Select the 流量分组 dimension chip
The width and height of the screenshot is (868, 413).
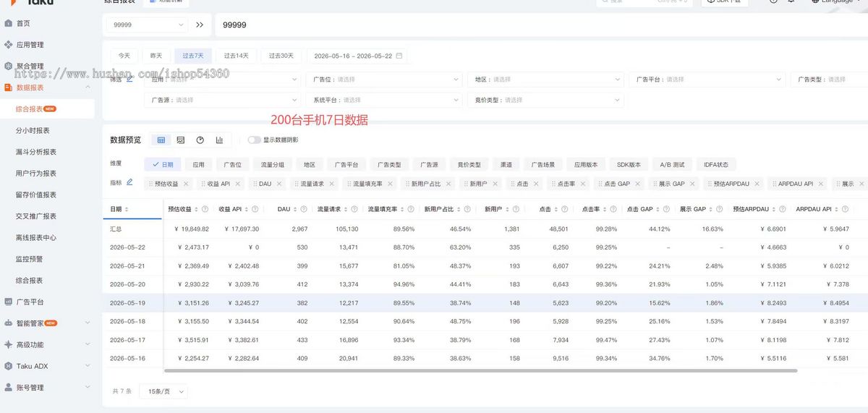tap(272, 164)
